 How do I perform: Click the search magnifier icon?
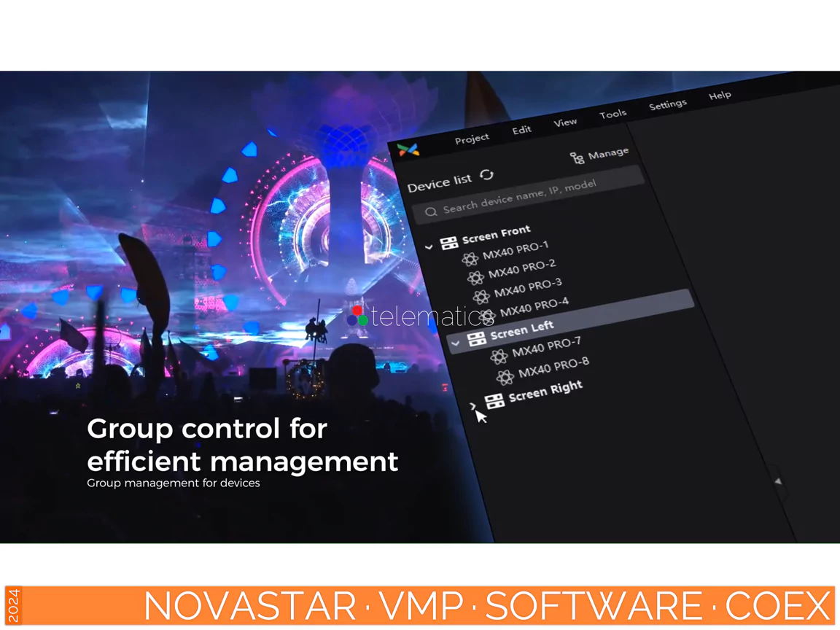[x=431, y=211]
